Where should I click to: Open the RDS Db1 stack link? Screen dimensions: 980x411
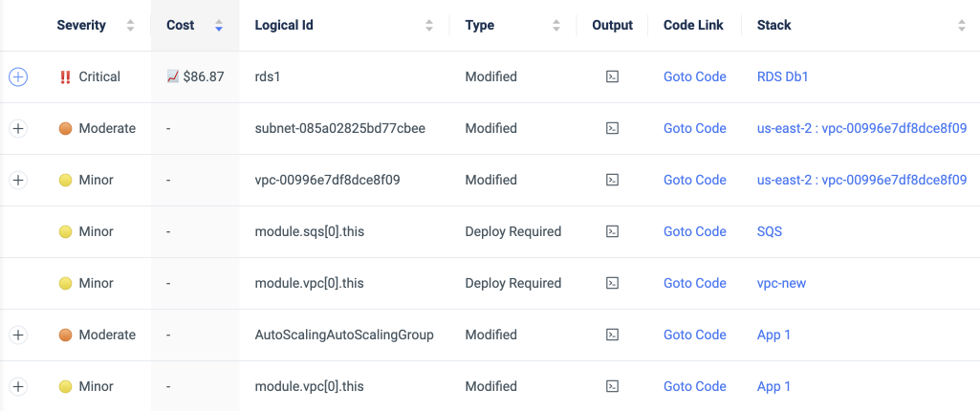pyautogui.click(x=782, y=76)
